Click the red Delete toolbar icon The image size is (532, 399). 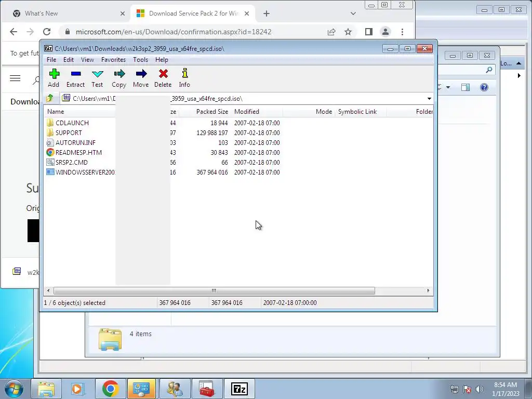point(163,78)
